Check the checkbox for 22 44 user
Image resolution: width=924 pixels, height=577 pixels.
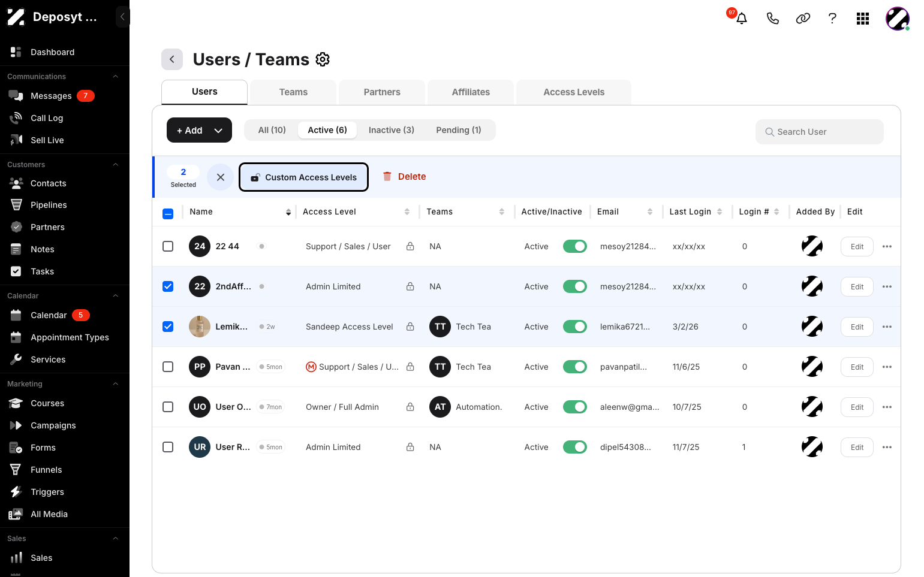coord(168,246)
